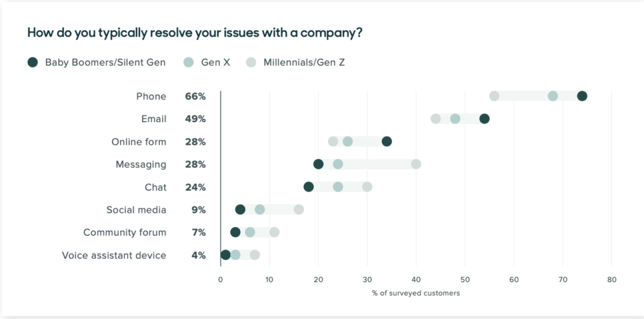The width and height of the screenshot is (644, 319).
Task: Toggle the Gen X legend label
Action: click(215, 62)
